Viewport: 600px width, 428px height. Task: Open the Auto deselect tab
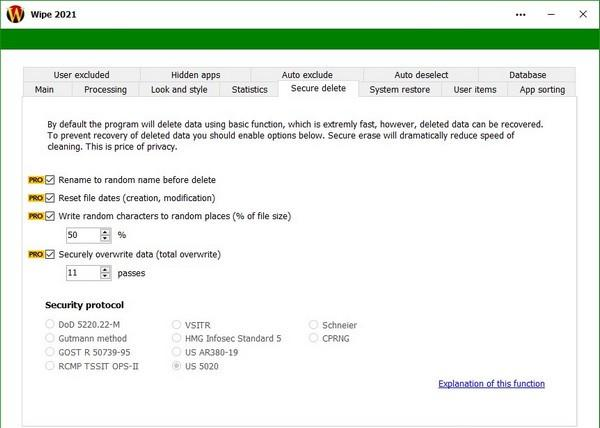click(x=421, y=75)
